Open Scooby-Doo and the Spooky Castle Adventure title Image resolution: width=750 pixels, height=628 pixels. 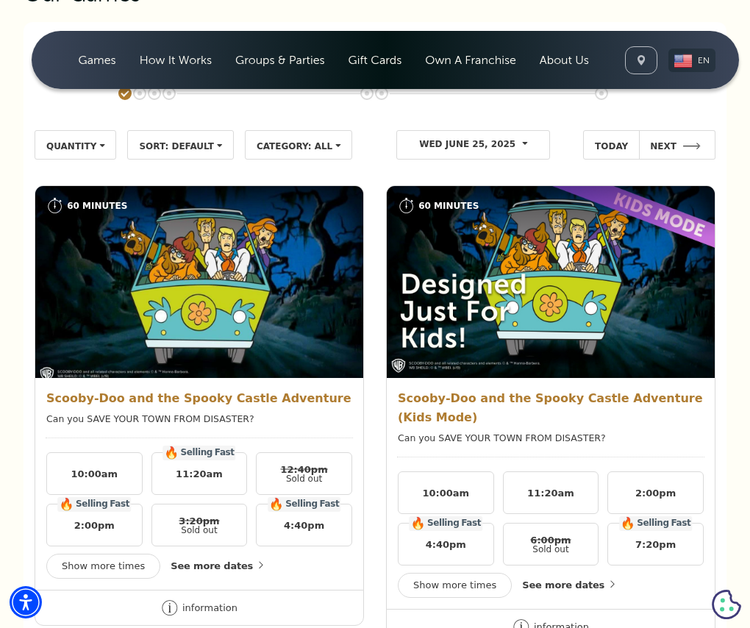pyautogui.click(x=199, y=398)
